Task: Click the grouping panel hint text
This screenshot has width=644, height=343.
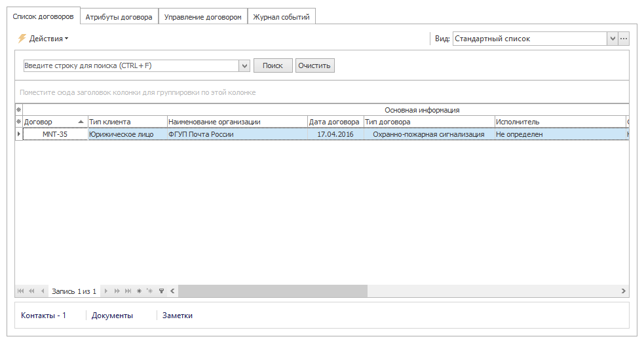Action: pos(138,92)
